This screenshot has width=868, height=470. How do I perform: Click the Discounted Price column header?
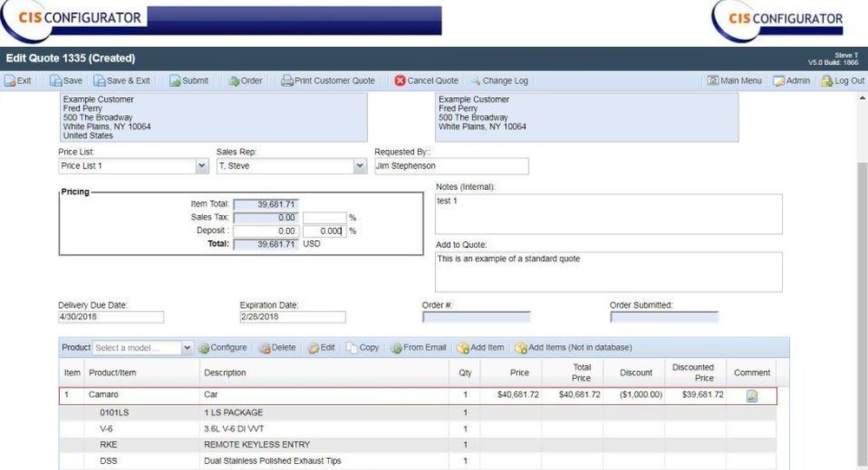pos(695,373)
